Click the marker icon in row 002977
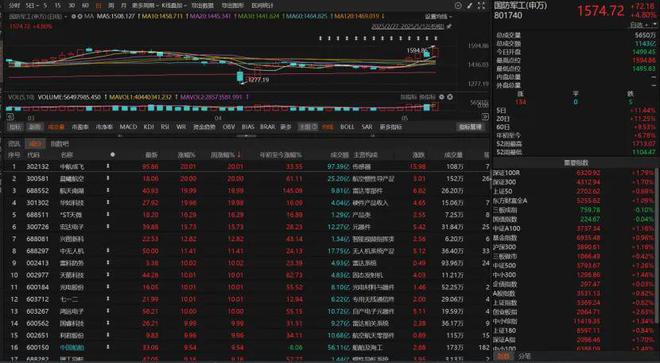The width and height of the screenshot is (660, 363). tap(108, 275)
